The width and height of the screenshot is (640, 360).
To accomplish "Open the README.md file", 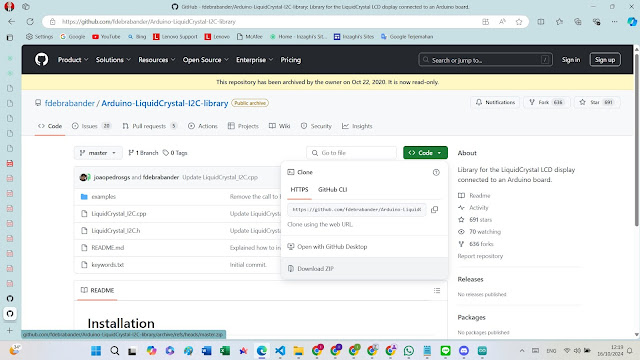I will click(x=108, y=247).
